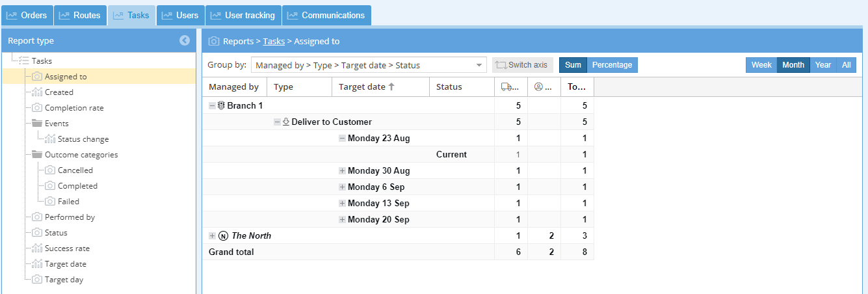Set time range to Week
This screenshot has height=294, width=868.
tap(761, 65)
